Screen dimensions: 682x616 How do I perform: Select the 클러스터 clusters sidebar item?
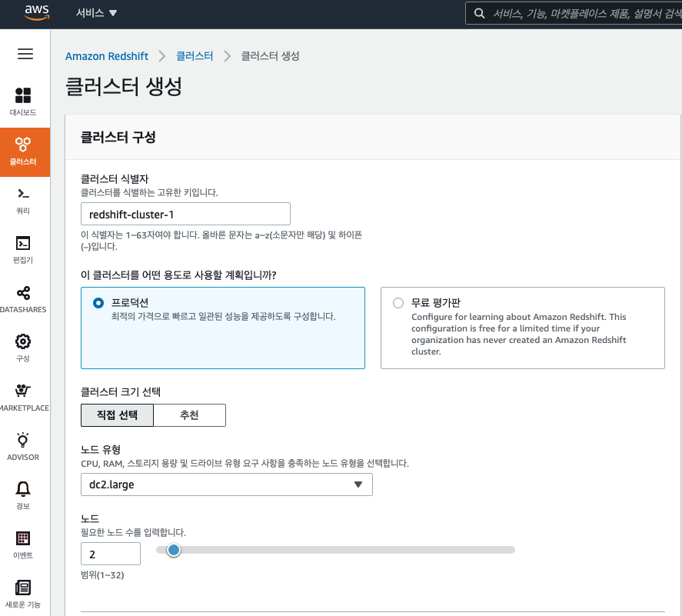(x=25, y=152)
